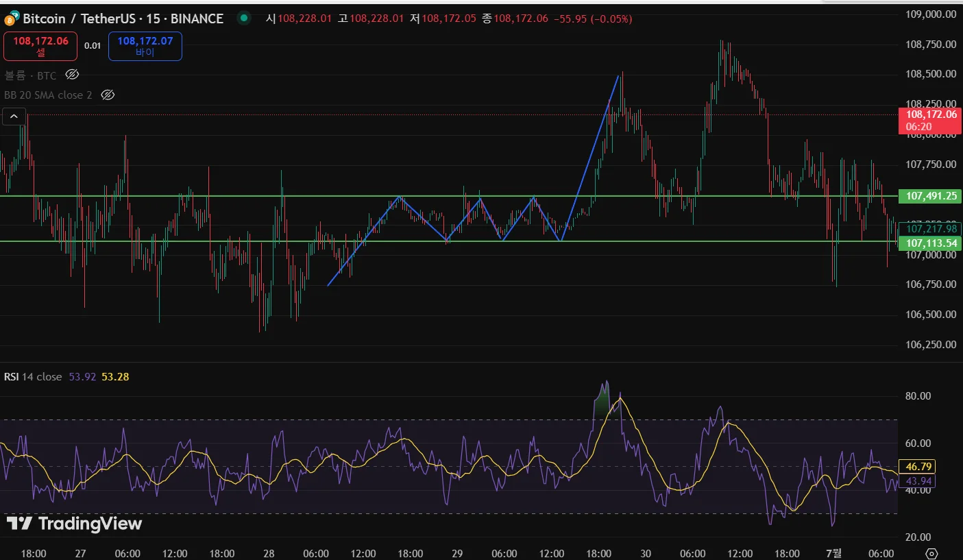Viewport: 963px width, 560px height.
Task: Click the 107,750.00 price axis label
Action: tap(931, 165)
